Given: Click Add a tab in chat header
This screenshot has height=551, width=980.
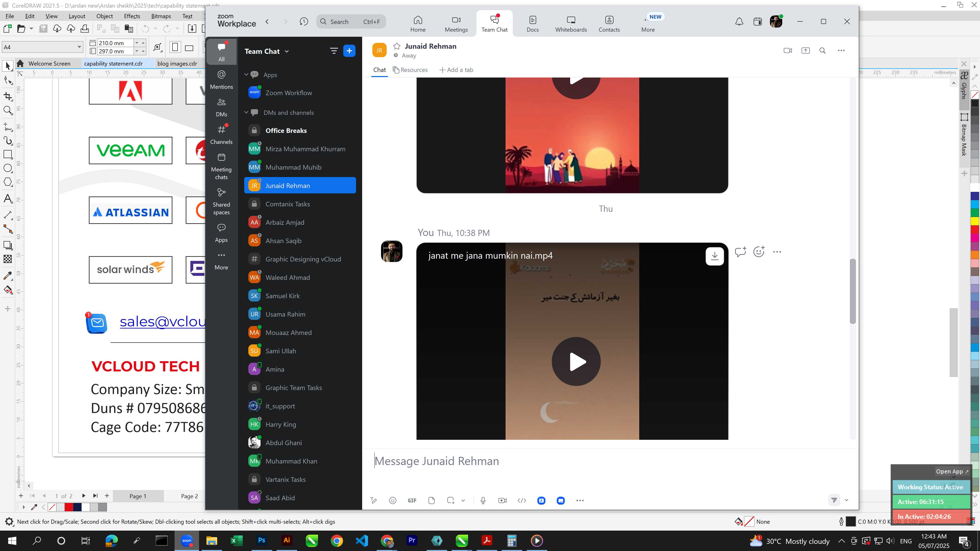Looking at the screenshot, I should pyautogui.click(x=456, y=70).
